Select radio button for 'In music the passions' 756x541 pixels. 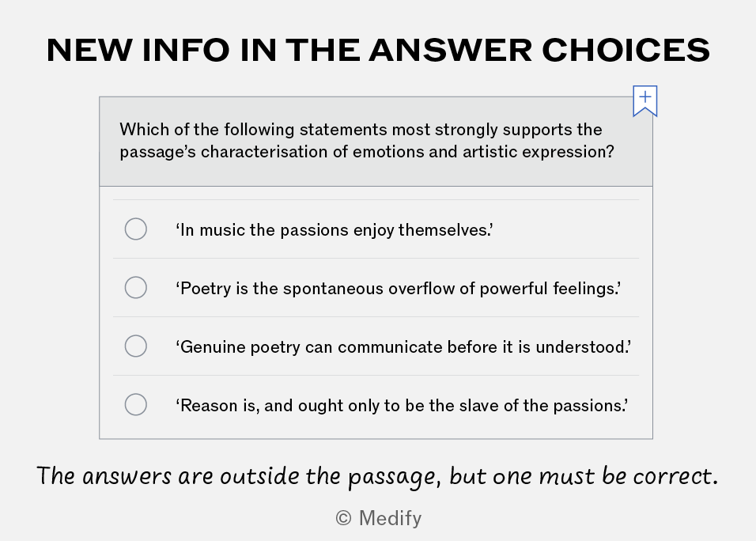point(136,229)
